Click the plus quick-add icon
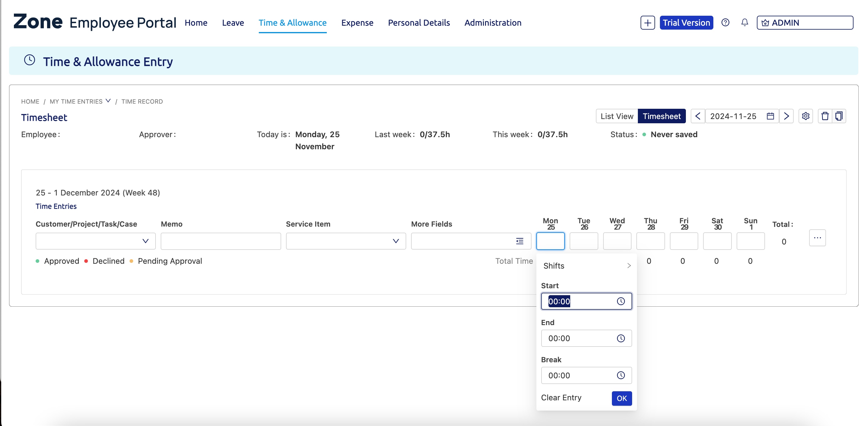 647,23
